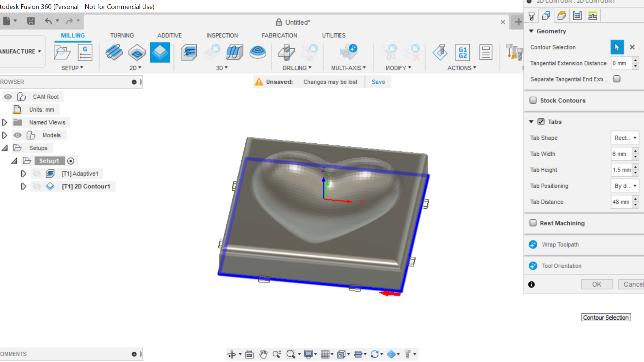This screenshot has height=362, width=644.
Task: Click the Pan tool in the navigation bar
Action: coord(263,354)
